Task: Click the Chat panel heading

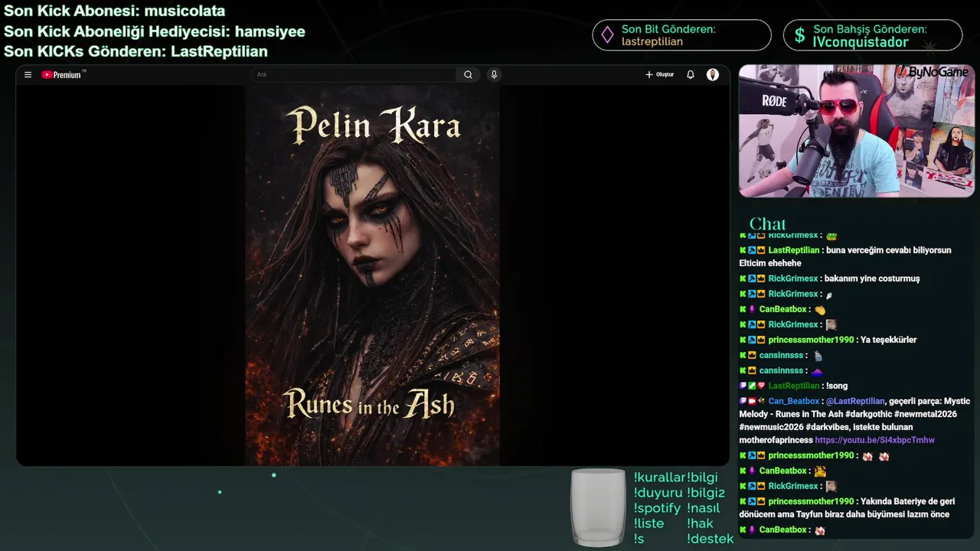Action: tap(767, 224)
